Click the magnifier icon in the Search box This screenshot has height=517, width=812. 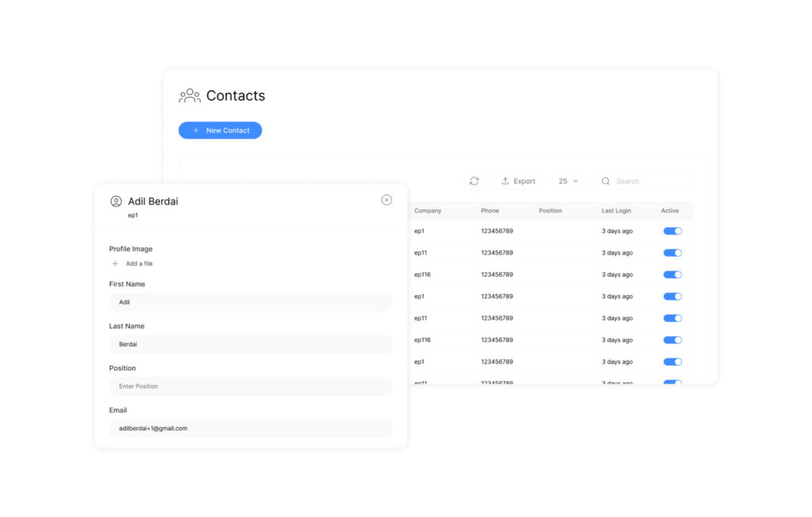pyautogui.click(x=606, y=181)
